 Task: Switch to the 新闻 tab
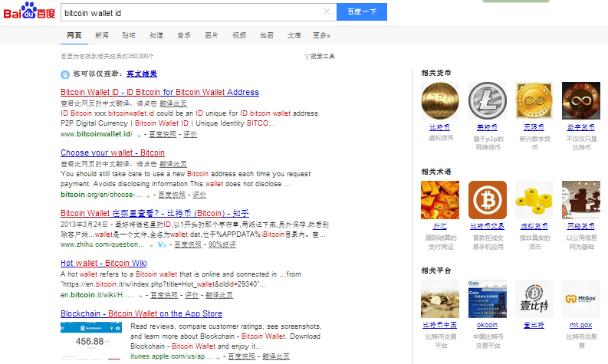[102, 35]
